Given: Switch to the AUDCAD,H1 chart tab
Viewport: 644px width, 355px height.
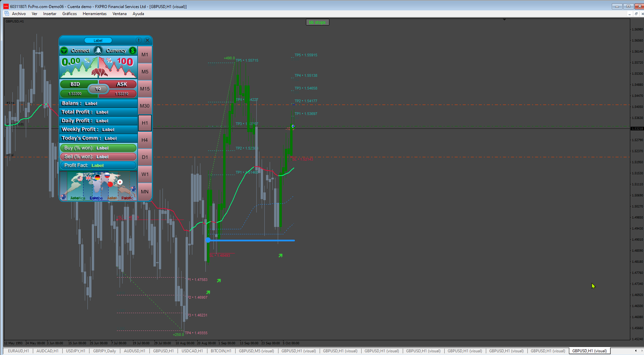Looking at the screenshot, I should (x=47, y=351).
